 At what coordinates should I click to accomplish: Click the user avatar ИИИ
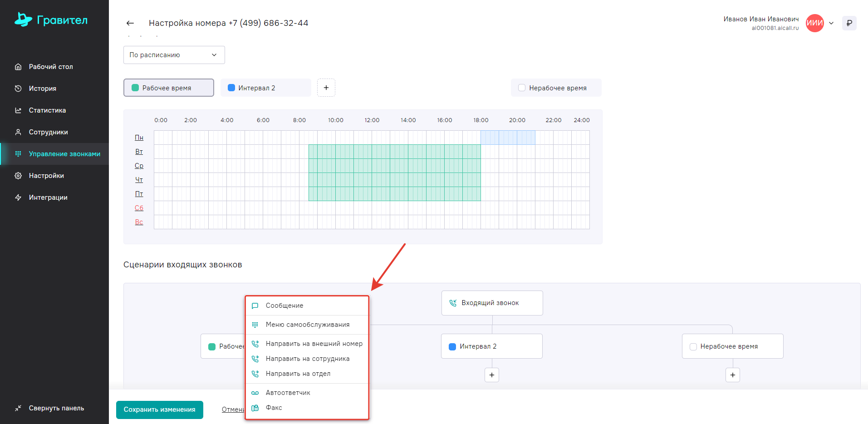pyautogui.click(x=814, y=23)
